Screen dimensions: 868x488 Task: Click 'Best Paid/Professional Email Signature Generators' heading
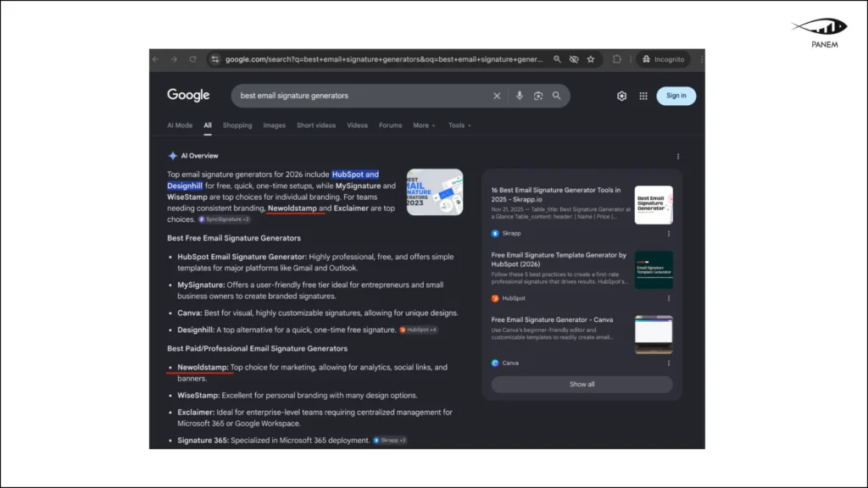click(x=258, y=348)
